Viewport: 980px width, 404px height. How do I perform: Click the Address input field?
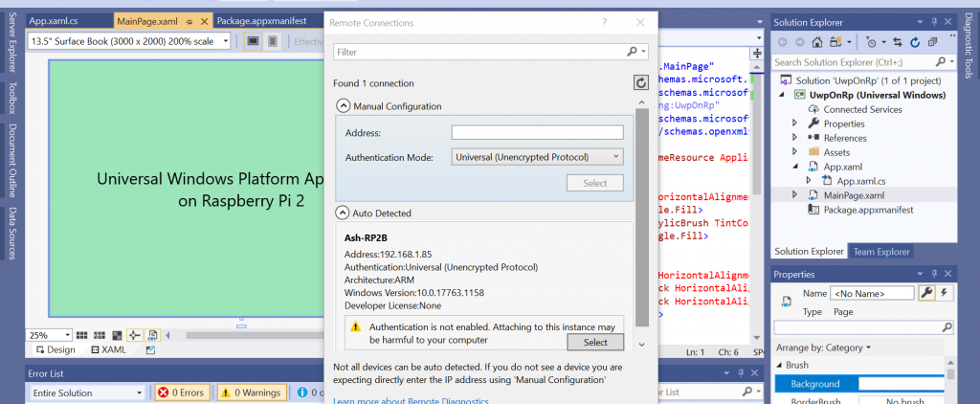coord(538,132)
